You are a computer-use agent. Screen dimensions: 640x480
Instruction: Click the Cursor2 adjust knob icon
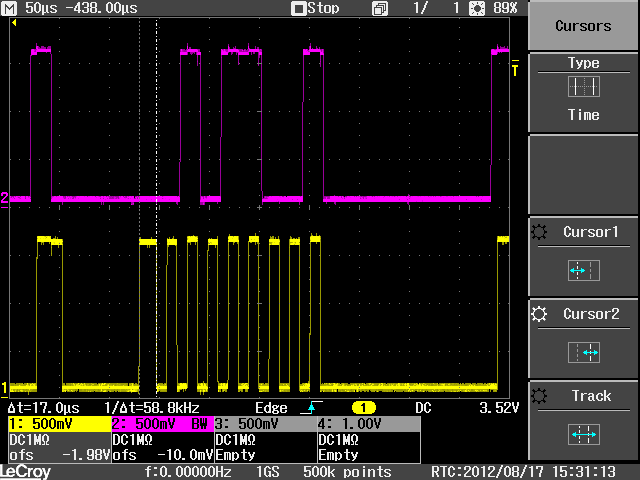coord(539,314)
